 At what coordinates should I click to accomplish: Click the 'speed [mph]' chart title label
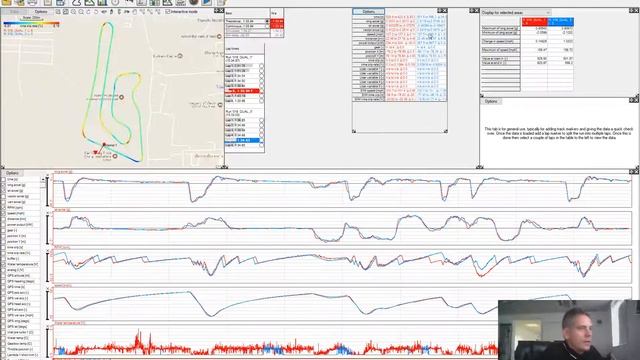[x=62, y=286]
